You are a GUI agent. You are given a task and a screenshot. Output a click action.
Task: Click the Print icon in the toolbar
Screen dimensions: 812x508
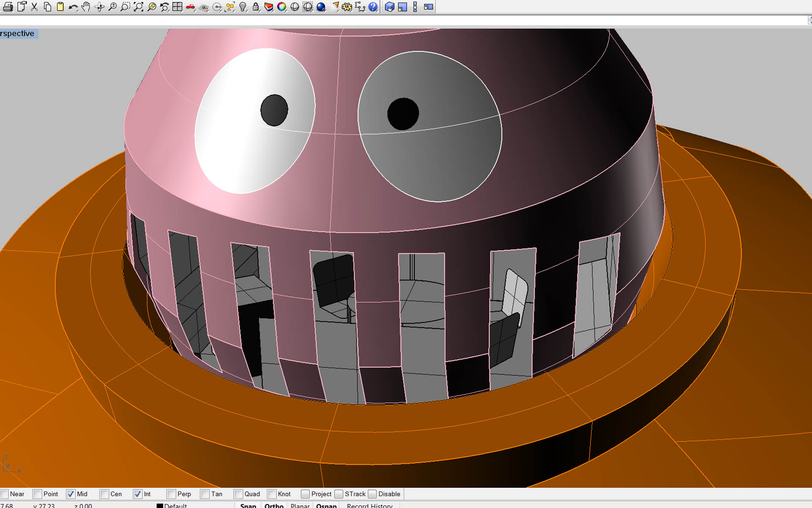[x=8, y=7]
